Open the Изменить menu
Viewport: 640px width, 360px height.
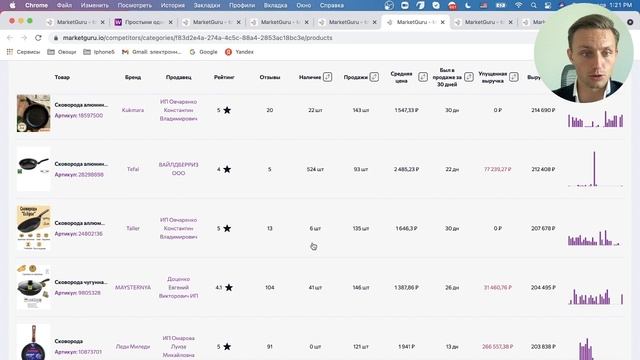point(95,5)
